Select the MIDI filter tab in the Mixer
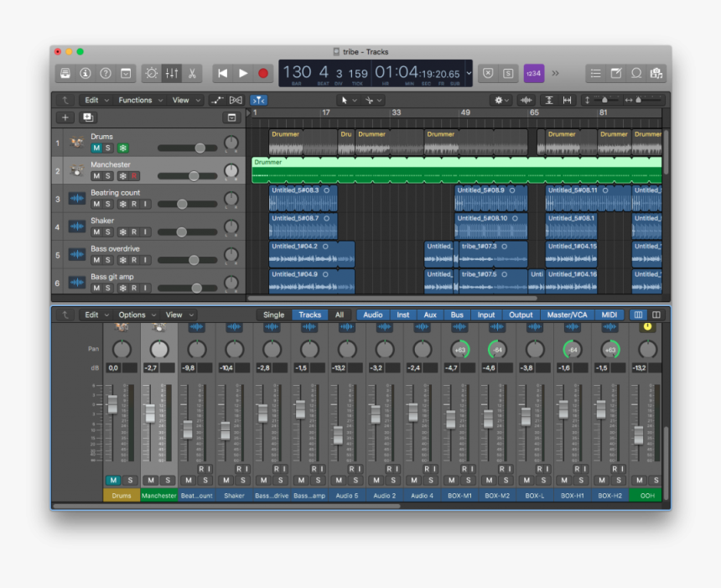The width and height of the screenshot is (721, 588). [x=609, y=315]
